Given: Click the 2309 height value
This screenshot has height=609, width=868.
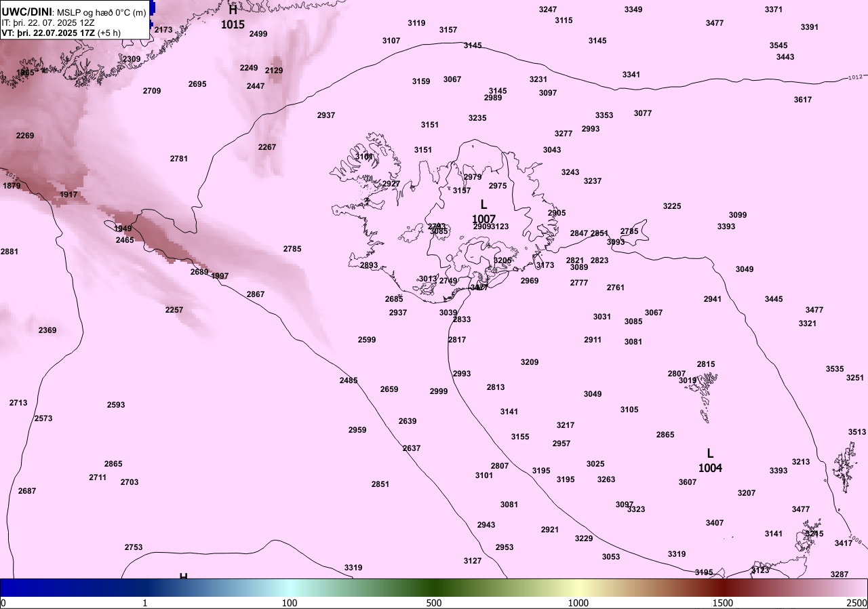Looking at the screenshot, I should click(x=132, y=59).
